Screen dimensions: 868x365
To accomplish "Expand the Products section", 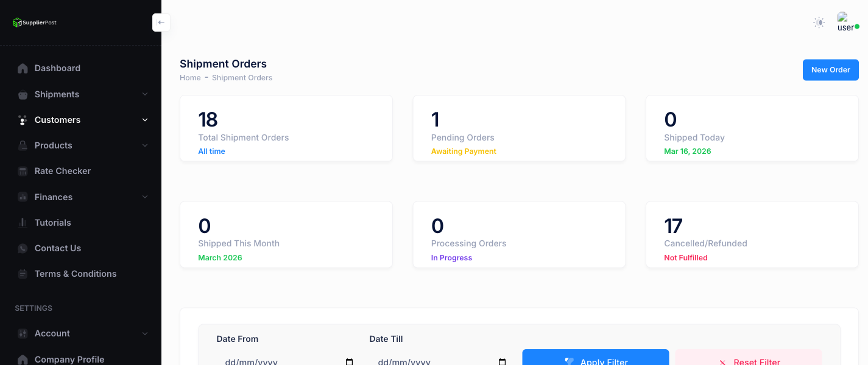I will 145,145.
